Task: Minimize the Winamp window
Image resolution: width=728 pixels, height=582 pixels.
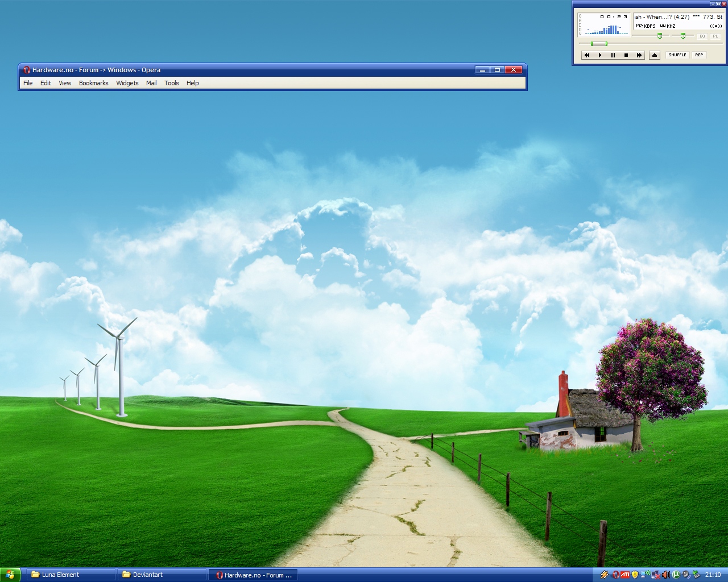Action: 713,4
